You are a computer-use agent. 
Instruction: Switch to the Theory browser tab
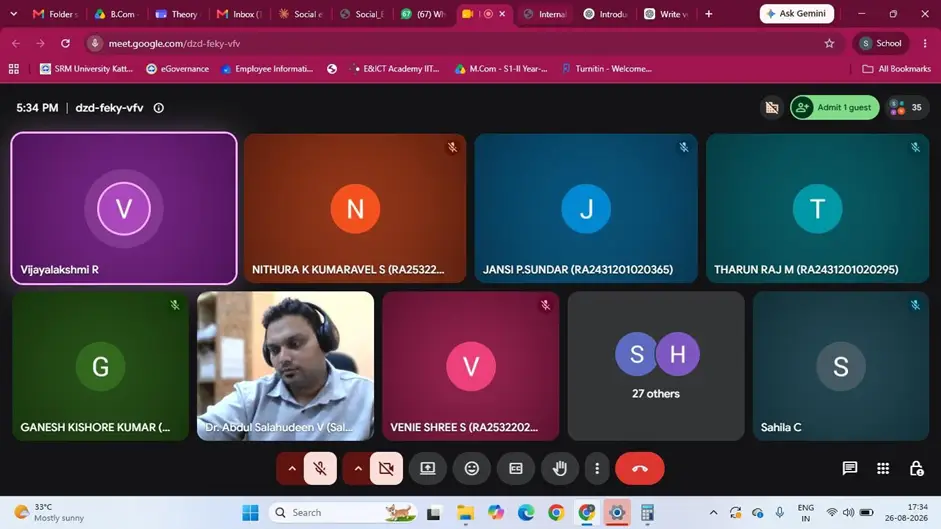[x=176, y=14]
